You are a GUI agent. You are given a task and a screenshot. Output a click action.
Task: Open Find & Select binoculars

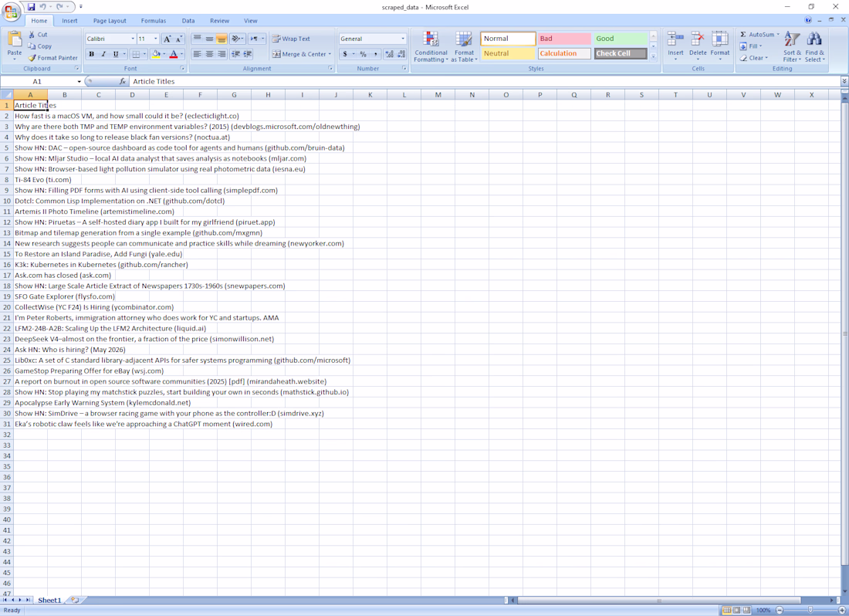814,46
